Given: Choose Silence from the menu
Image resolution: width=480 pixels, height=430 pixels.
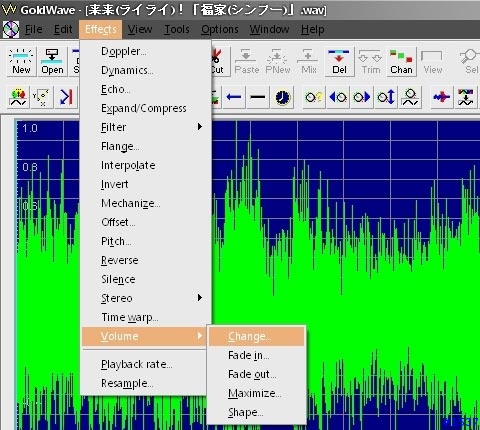Looking at the screenshot, I should tap(146, 279).
